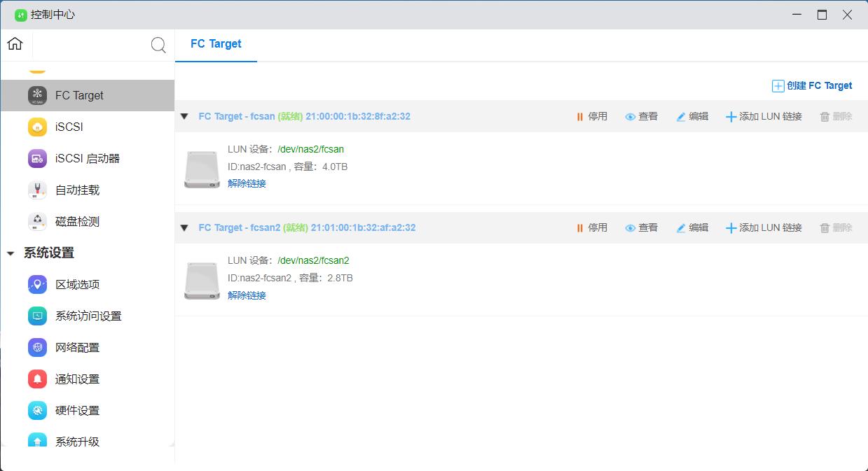Open 硬件设置 in sidebar
The image size is (868, 471).
[x=77, y=411]
